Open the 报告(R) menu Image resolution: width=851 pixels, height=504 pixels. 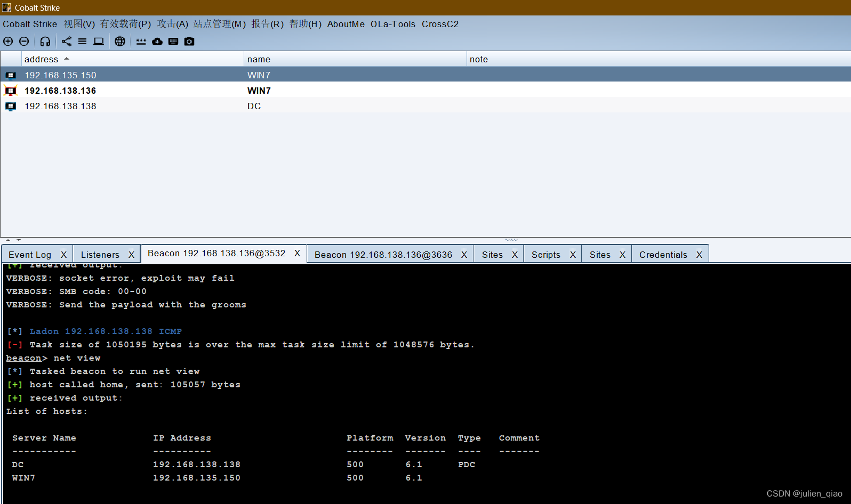(268, 24)
